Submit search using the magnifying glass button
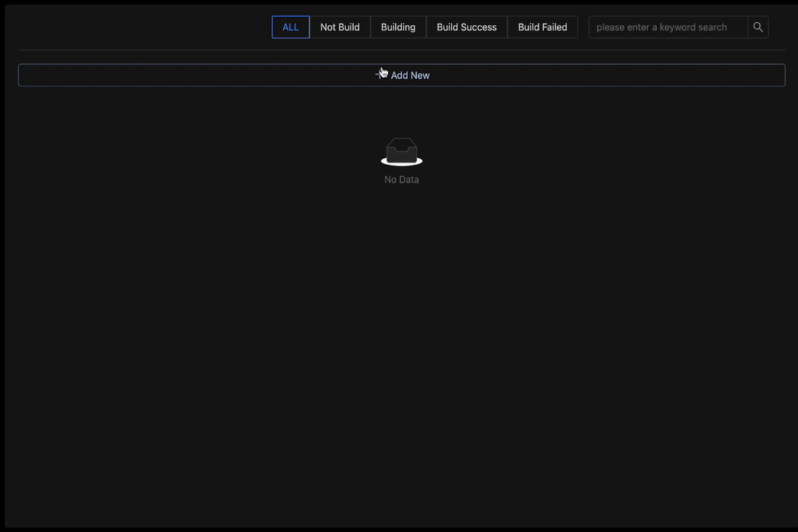Image resolution: width=798 pixels, height=532 pixels. coord(758,27)
